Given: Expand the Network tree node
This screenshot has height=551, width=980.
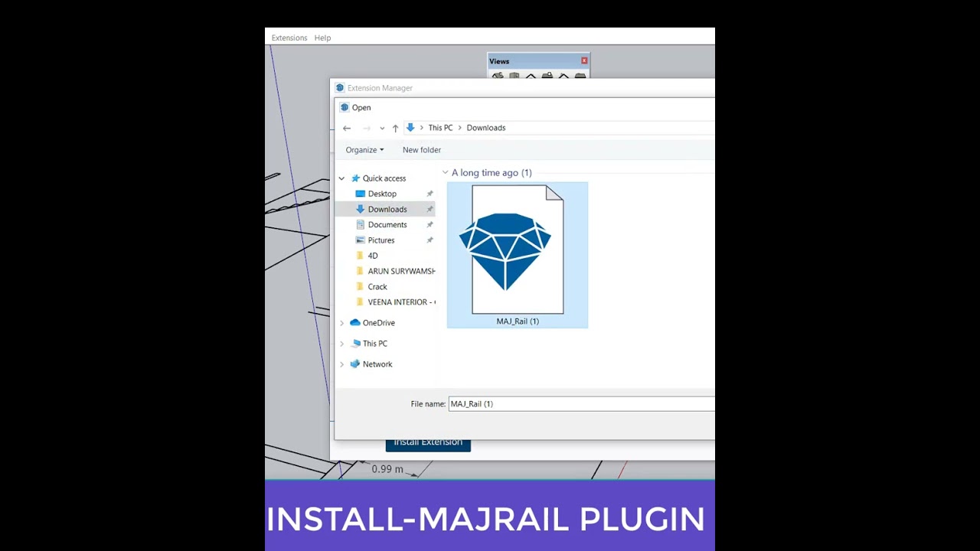Looking at the screenshot, I should (341, 364).
